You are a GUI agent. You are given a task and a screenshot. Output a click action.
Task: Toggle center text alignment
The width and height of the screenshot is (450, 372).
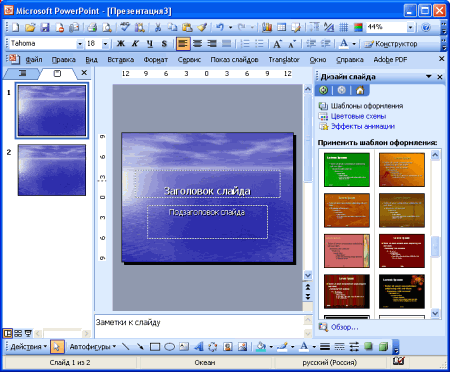click(x=198, y=44)
